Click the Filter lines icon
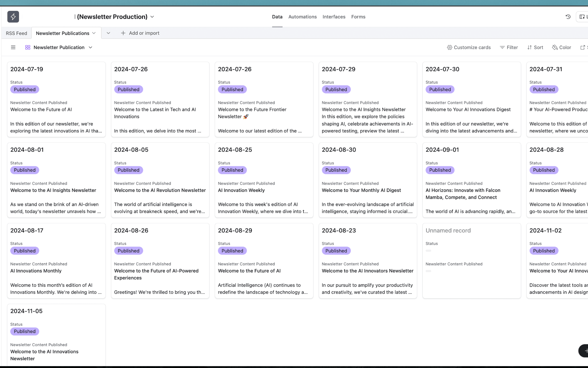Viewport: 588px width, 368px height. [x=502, y=47]
